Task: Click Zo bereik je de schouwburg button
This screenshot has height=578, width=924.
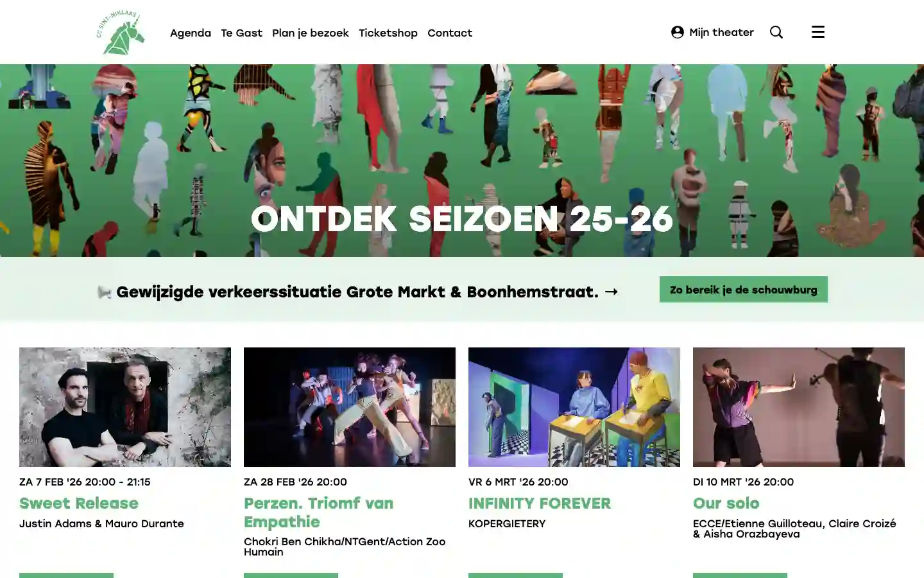Action: click(744, 290)
